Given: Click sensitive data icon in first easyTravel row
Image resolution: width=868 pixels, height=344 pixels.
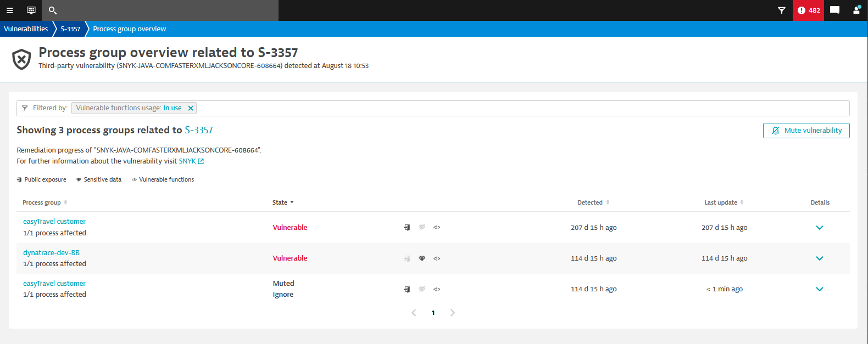Looking at the screenshot, I should coord(422,227).
